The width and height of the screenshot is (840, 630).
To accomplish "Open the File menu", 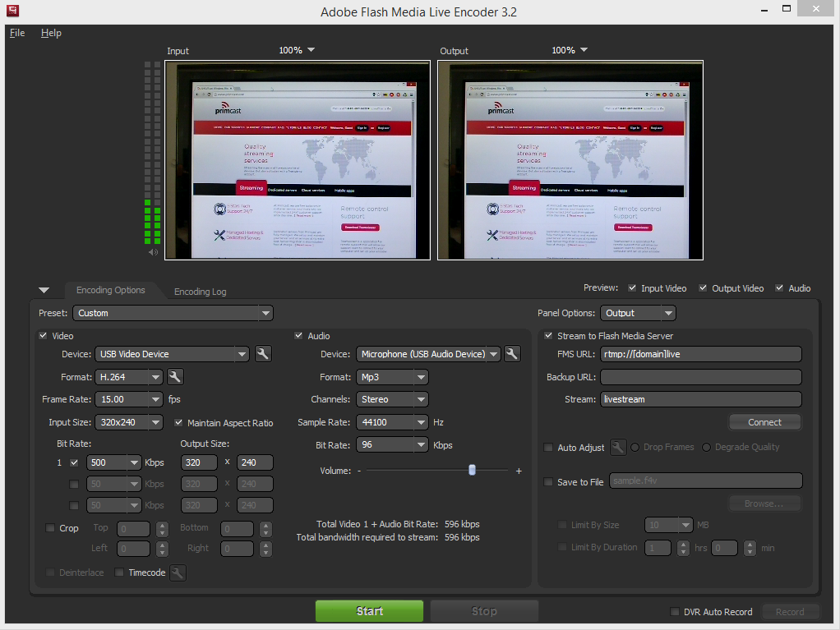I will (17, 33).
